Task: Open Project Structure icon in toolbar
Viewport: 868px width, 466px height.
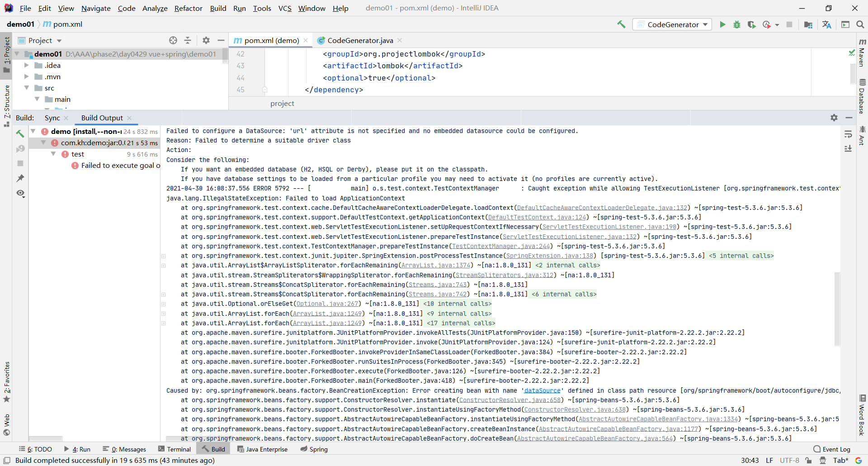Action: click(808, 24)
